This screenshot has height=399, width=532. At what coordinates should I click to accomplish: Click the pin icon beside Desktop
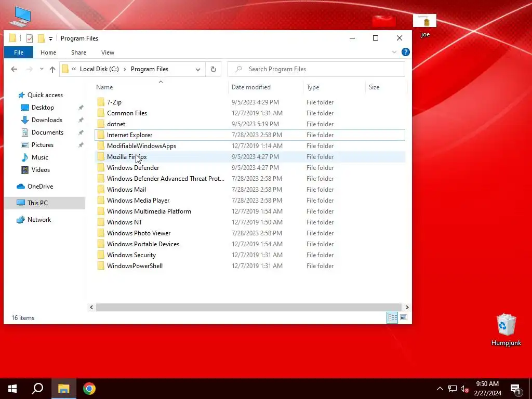81,108
